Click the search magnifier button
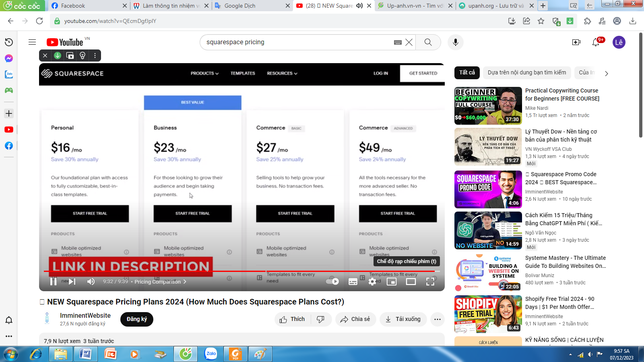Image resolution: width=644 pixels, height=362 pixels. coord(428,42)
